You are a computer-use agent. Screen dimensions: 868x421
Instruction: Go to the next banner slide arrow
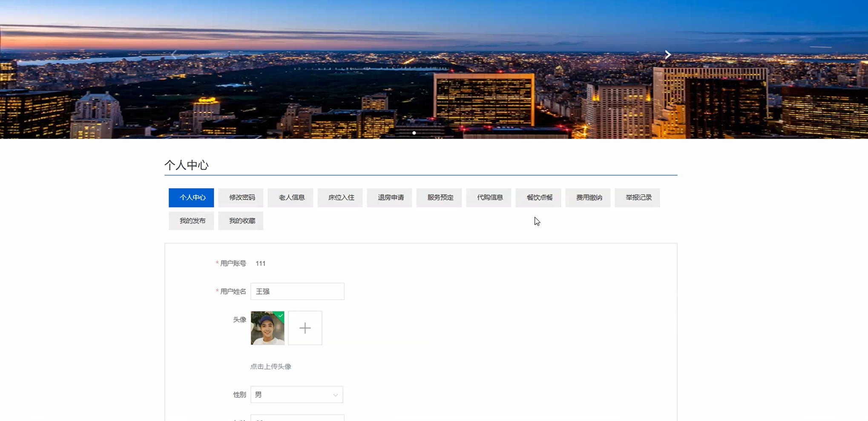pyautogui.click(x=668, y=55)
